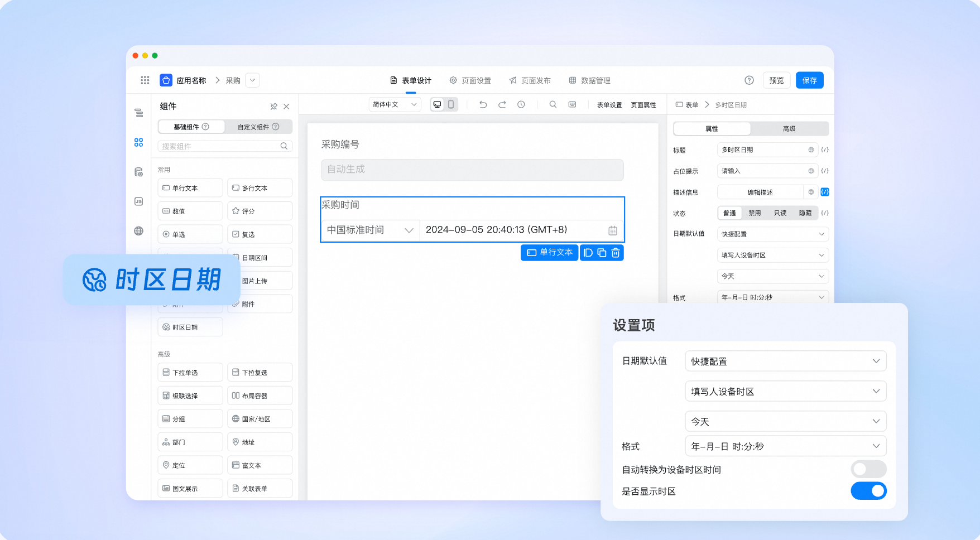This screenshot has width=980, height=540.
Task: Open the app grid launcher icon
Action: [x=145, y=80]
